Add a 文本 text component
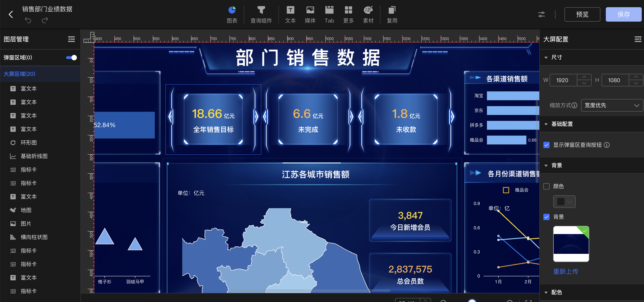The image size is (644, 302). pyautogui.click(x=290, y=15)
